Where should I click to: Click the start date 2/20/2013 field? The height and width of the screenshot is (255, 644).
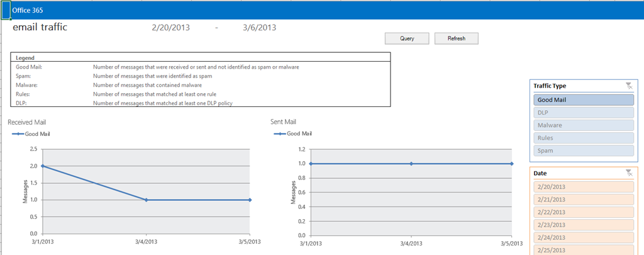click(171, 28)
